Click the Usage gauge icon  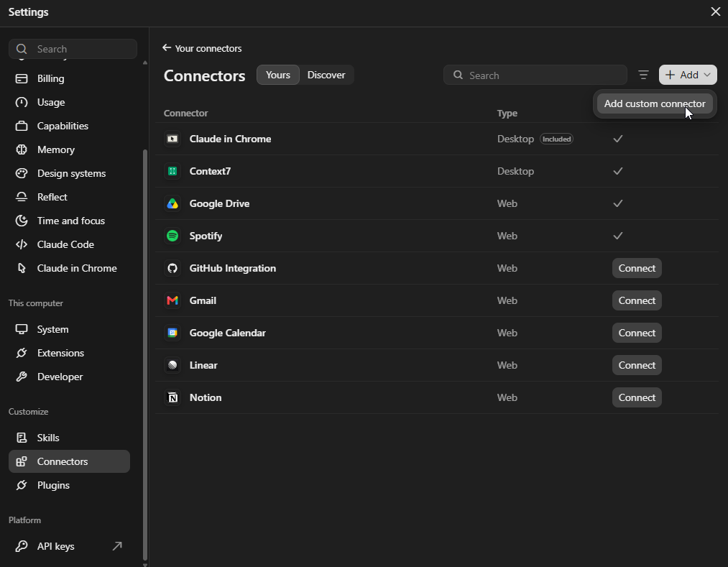tap(22, 102)
